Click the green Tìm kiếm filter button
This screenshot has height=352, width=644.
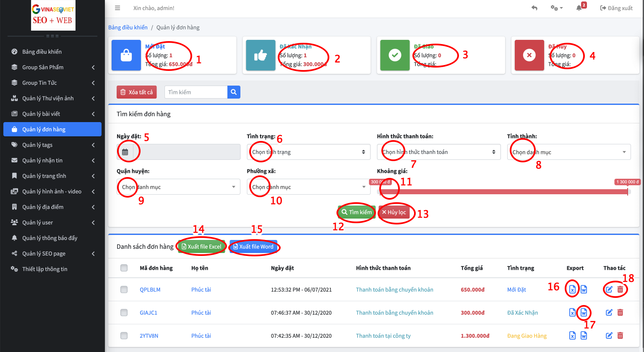(357, 212)
